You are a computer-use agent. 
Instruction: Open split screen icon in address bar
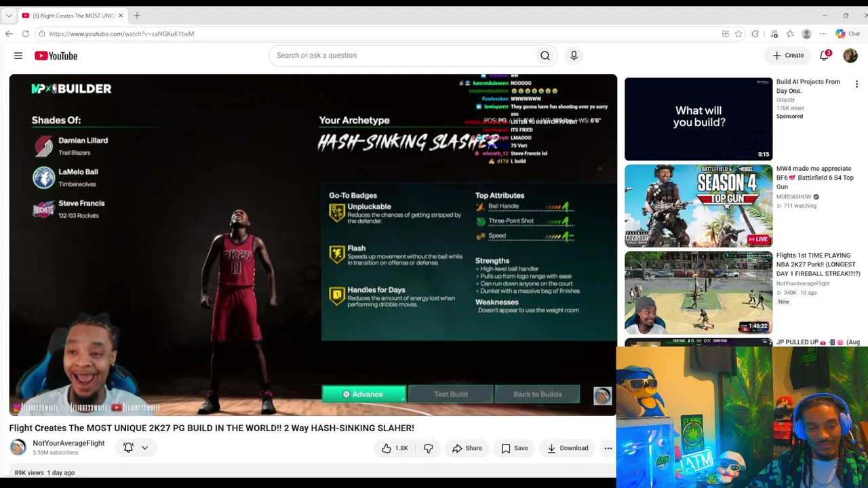point(726,34)
